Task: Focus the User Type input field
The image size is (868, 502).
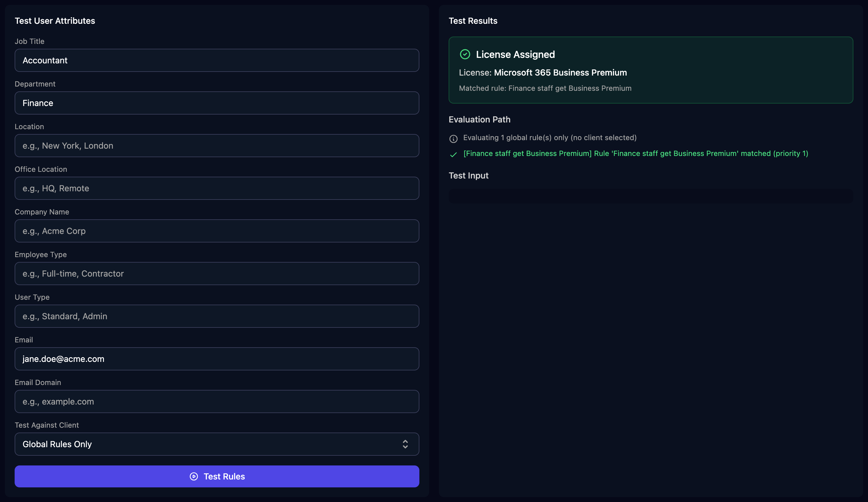Action: [x=217, y=316]
